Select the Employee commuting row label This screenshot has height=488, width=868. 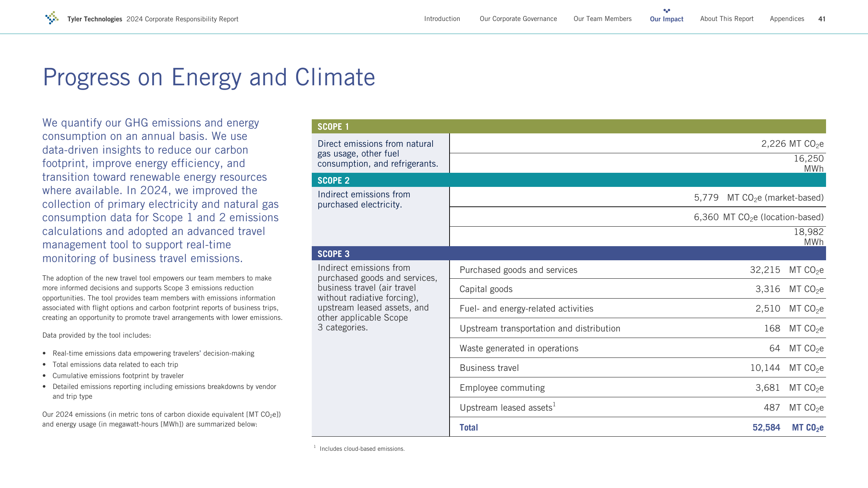[502, 388]
